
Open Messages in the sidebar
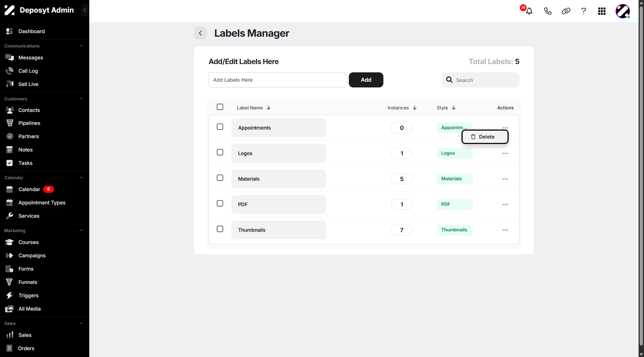pyautogui.click(x=31, y=58)
